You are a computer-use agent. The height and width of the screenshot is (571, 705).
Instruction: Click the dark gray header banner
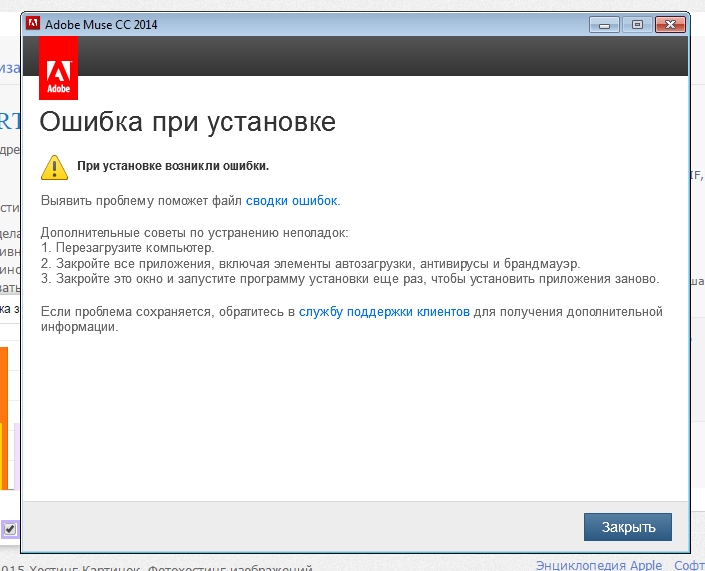pyautogui.click(x=380, y=58)
